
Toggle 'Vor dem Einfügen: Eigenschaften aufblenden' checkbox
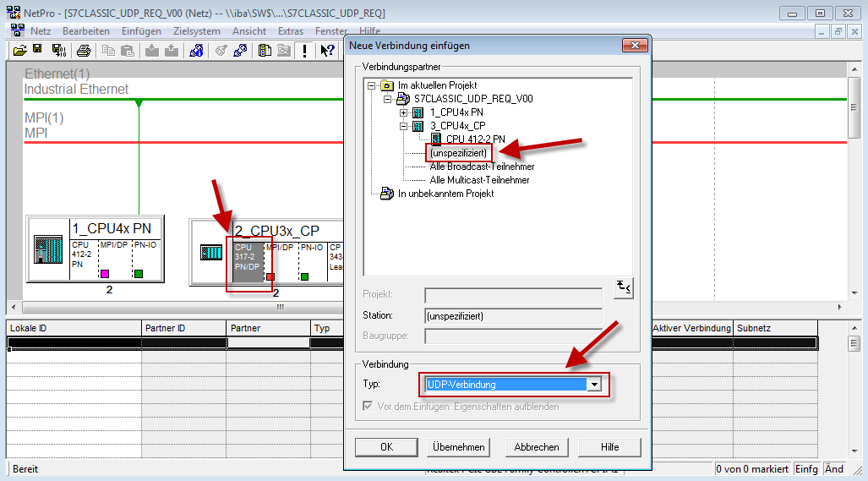[368, 406]
